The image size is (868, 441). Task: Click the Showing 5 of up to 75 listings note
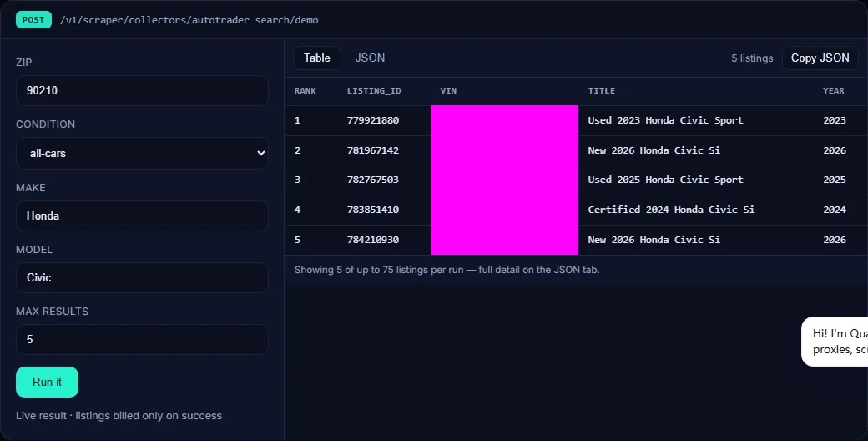pos(447,270)
